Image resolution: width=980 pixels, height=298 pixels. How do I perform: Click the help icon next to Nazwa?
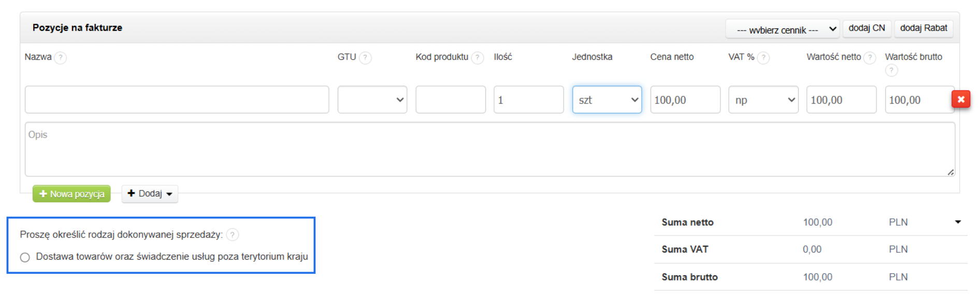coord(61,57)
